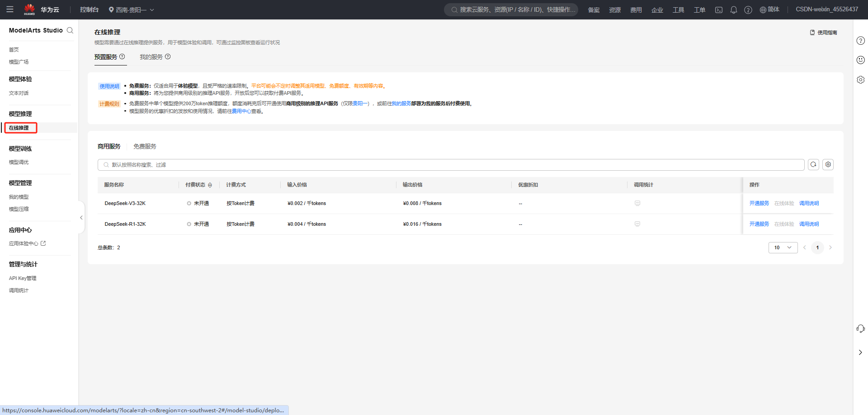
Task: Focus the top cloud services search box
Action: (x=511, y=9)
